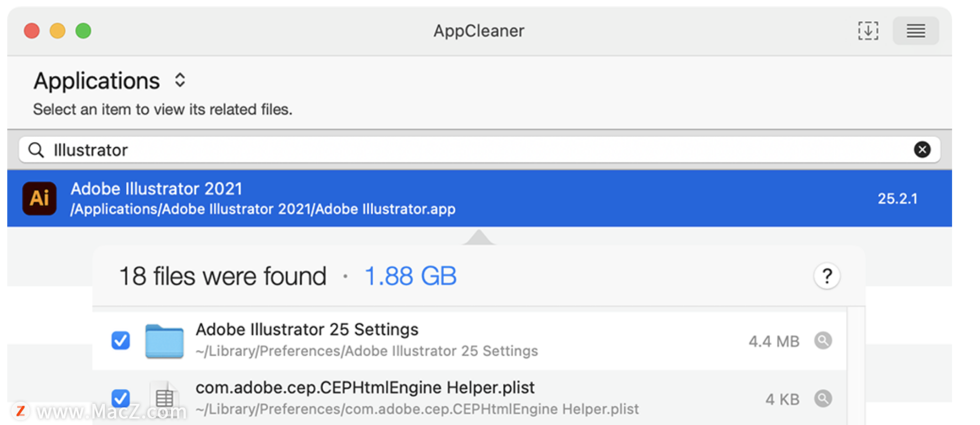Click the drop-zone icon in the title bar
The height and width of the screenshot is (425, 980).
868,31
